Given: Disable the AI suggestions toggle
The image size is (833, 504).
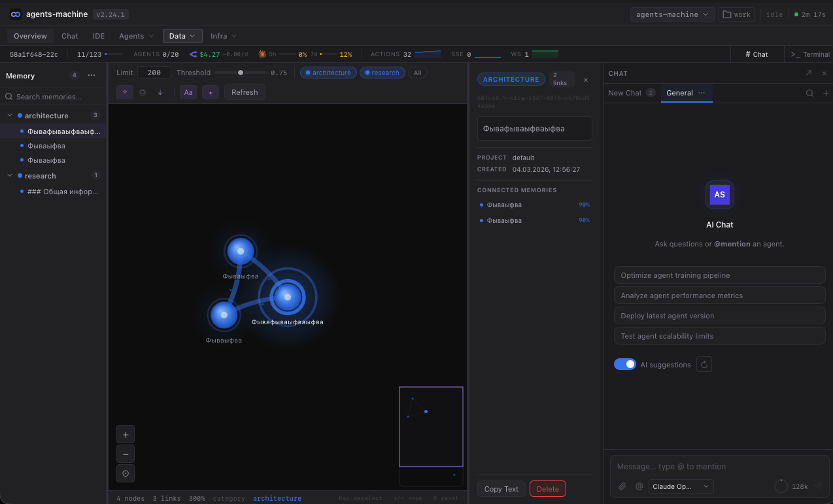Looking at the screenshot, I should [624, 364].
